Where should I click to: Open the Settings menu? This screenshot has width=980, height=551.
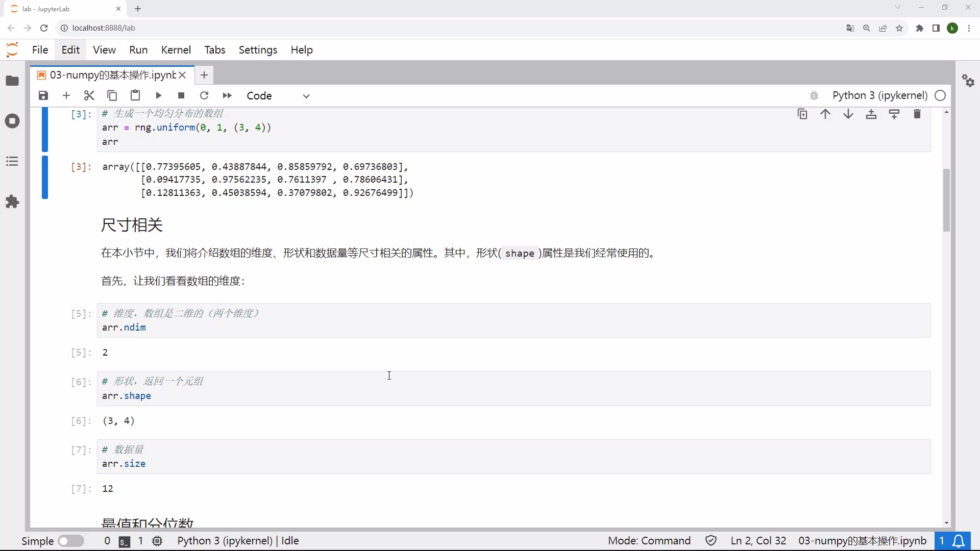tap(258, 50)
